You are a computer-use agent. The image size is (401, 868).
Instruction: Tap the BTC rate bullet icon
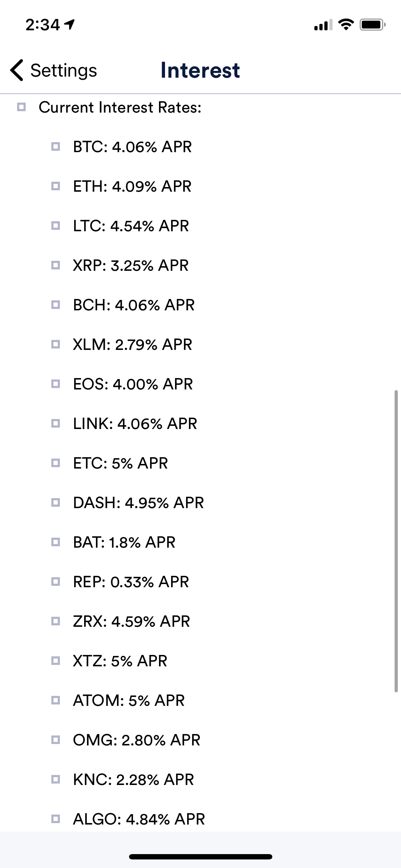[x=56, y=146]
